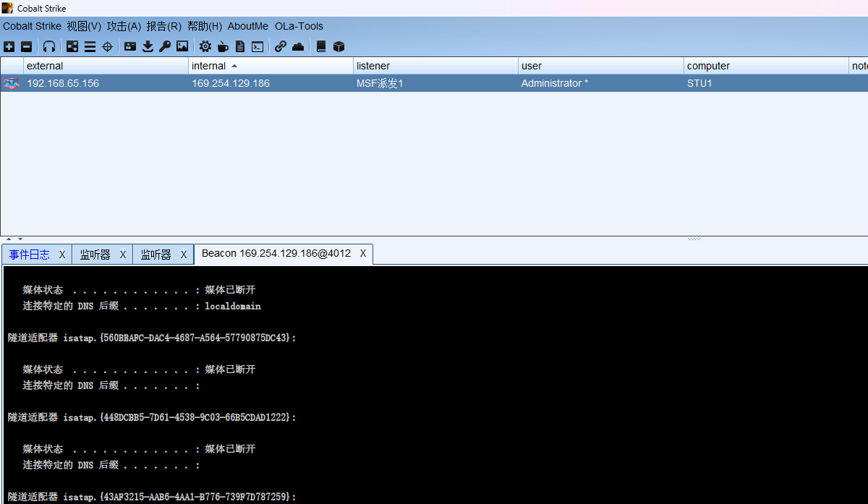Click the chain link host file icon
Screen dimensions: 868x504
click(281, 47)
